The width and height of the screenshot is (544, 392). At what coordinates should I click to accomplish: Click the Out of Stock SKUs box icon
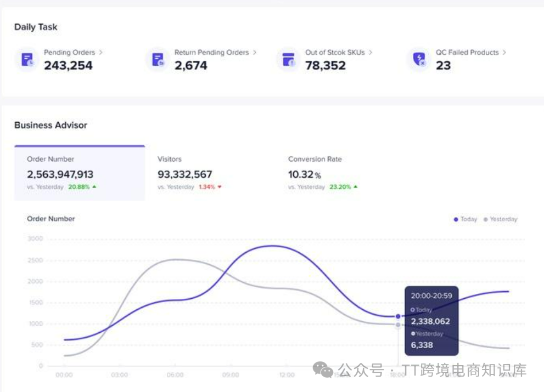(x=289, y=60)
